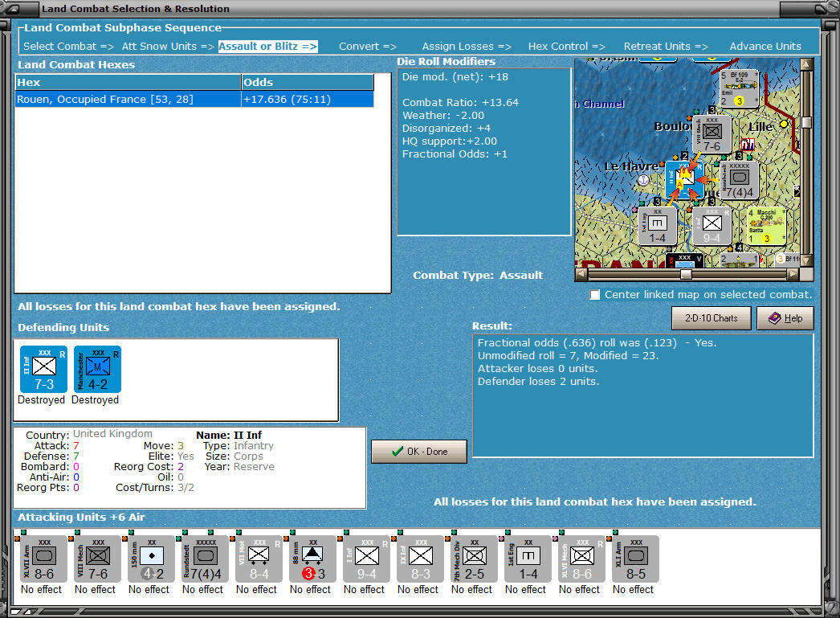The width and height of the screenshot is (840, 618).
Task: Select the XLVII Arm 8-6 attacking unit
Action: click(x=44, y=559)
